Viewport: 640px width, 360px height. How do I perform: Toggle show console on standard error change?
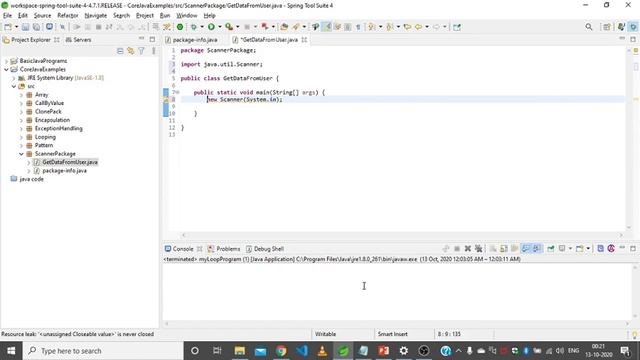pos(536,249)
